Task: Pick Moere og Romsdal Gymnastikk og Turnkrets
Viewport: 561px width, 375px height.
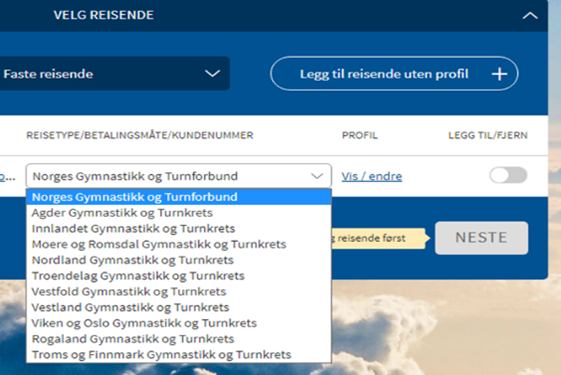Action: (179, 244)
